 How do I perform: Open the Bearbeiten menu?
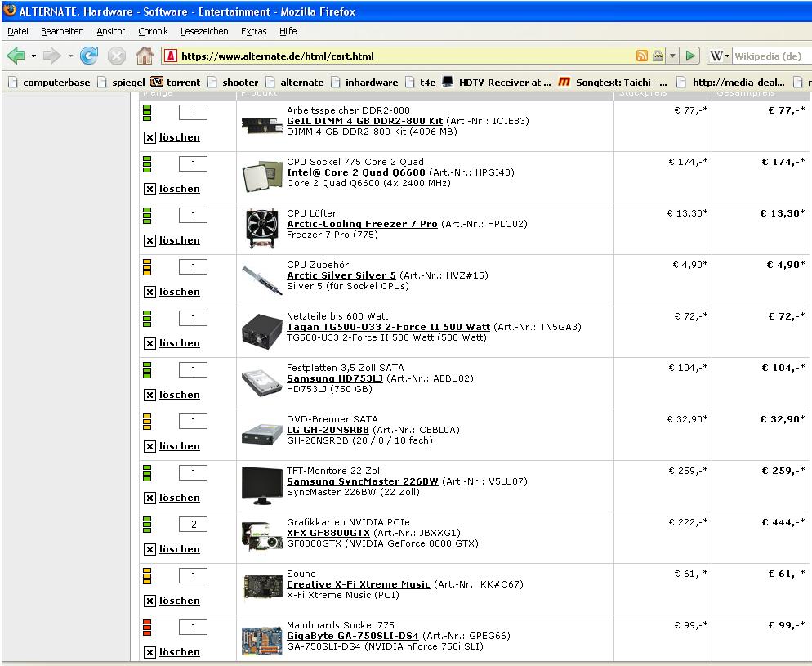click(62, 31)
